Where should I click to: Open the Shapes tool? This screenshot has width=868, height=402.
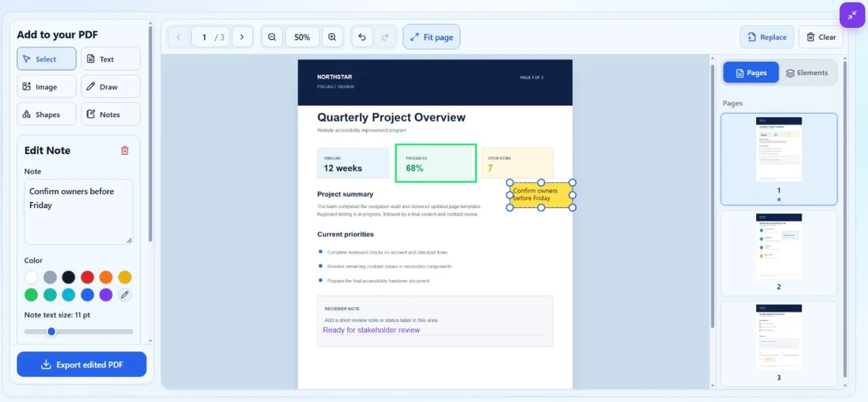coord(46,115)
